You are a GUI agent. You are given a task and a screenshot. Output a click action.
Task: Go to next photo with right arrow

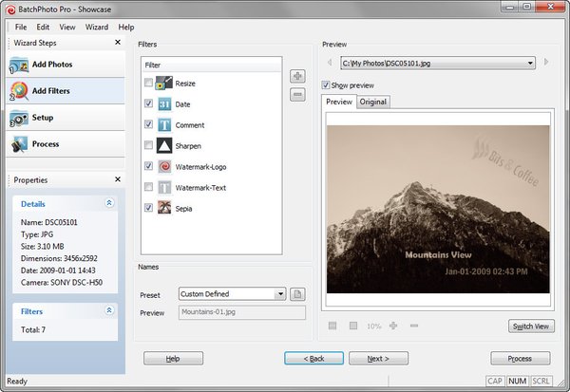(546, 64)
